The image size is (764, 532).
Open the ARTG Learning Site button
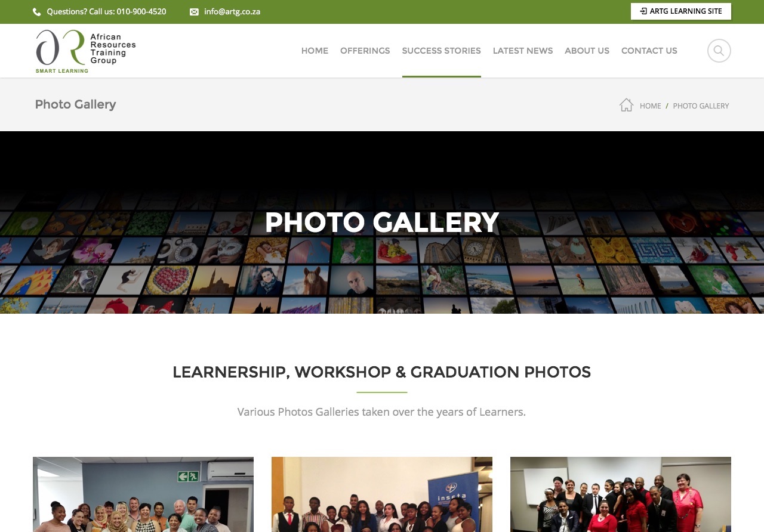[681, 11]
